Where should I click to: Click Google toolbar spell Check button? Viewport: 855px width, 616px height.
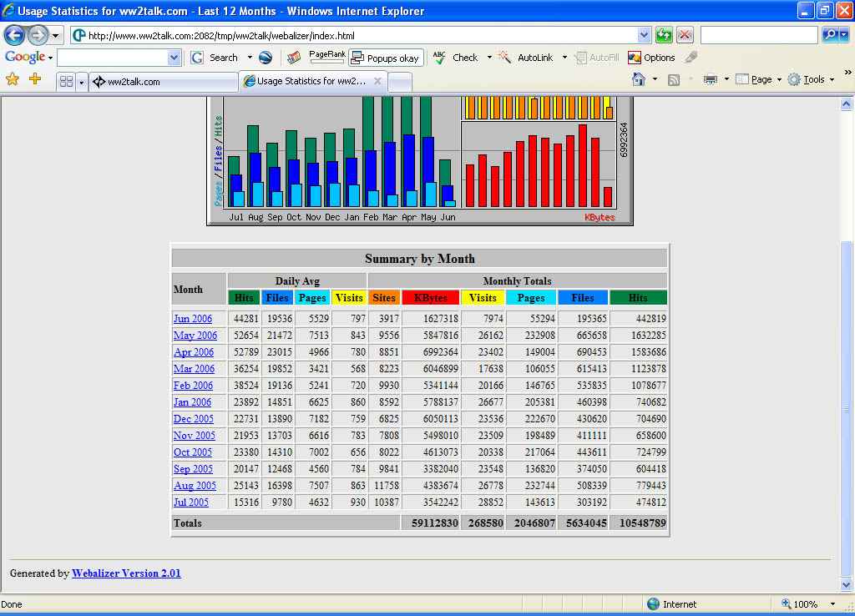456,58
